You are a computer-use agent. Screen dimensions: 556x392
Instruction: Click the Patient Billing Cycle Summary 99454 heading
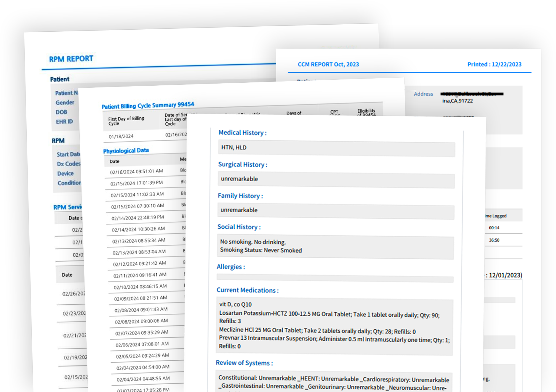point(148,105)
